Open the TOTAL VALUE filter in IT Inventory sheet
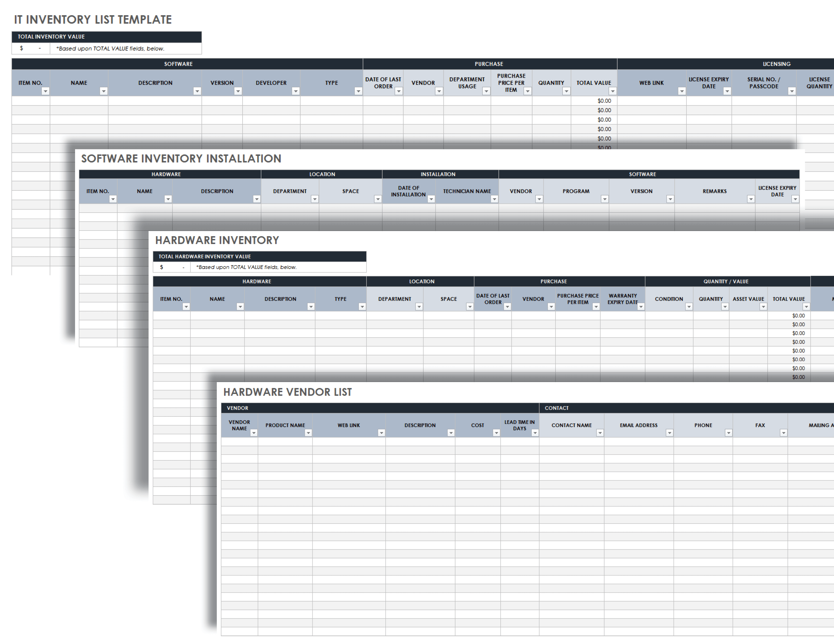The width and height of the screenshot is (834, 644). [613, 91]
